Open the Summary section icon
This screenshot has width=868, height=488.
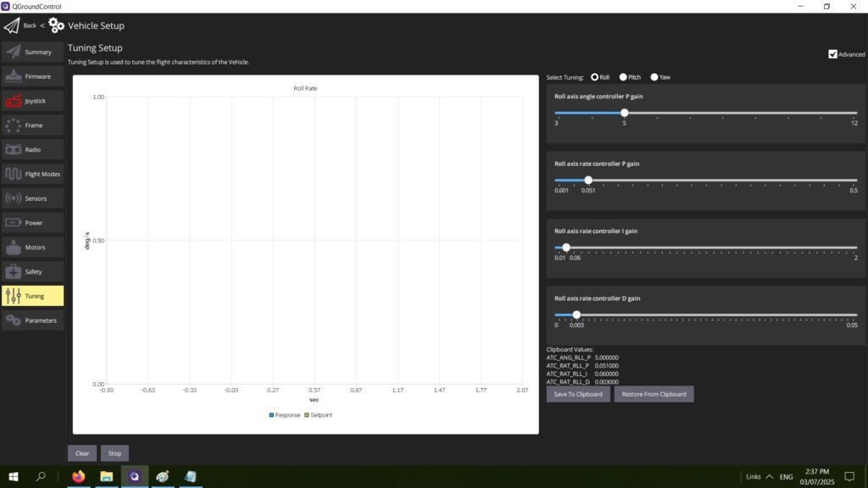coord(14,52)
